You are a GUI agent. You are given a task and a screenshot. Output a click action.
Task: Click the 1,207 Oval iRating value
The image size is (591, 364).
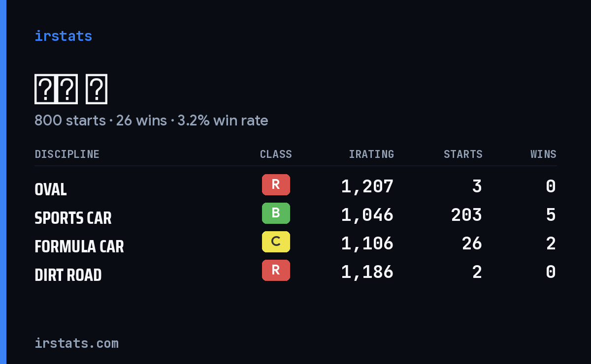pyautogui.click(x=367, y=186)
